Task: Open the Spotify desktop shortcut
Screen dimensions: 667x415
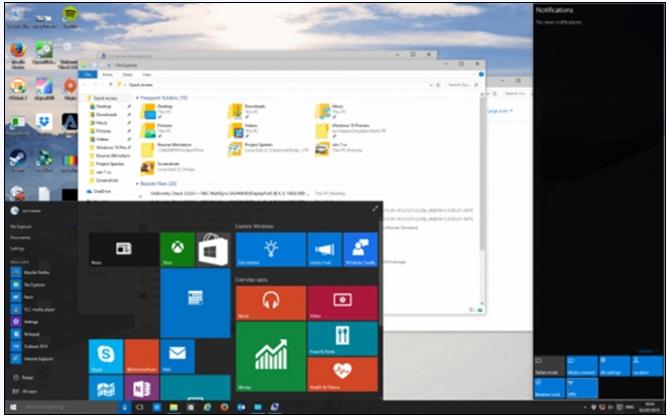Action: (x=70, y=17)
